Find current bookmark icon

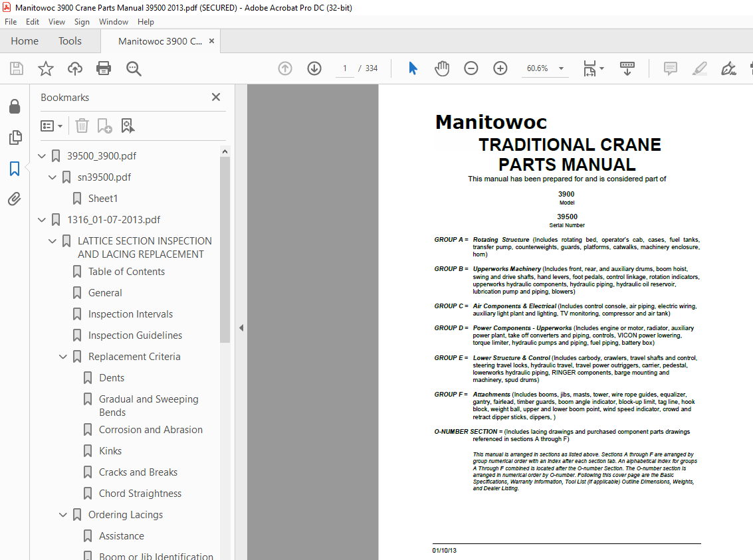[128, 126]
